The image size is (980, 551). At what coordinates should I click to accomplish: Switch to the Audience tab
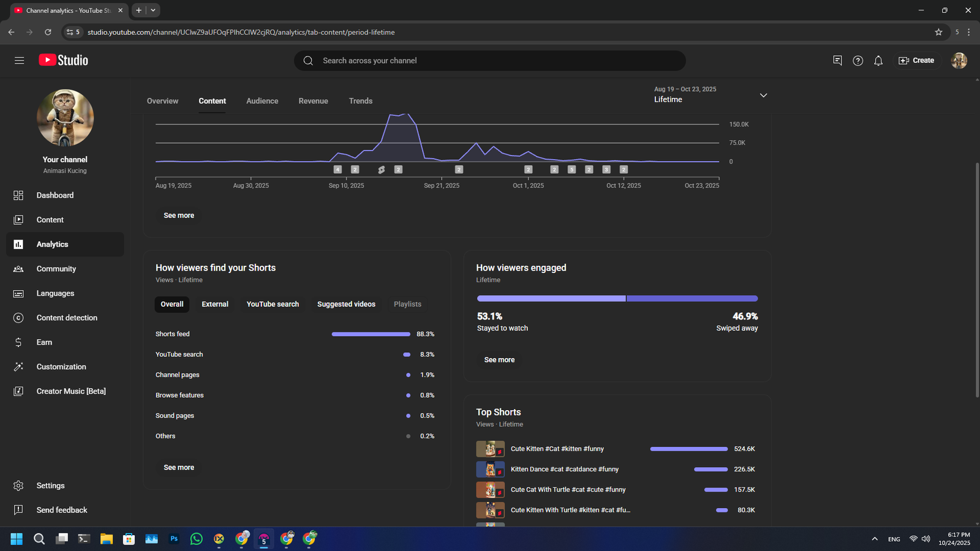[x=262, y=101]
